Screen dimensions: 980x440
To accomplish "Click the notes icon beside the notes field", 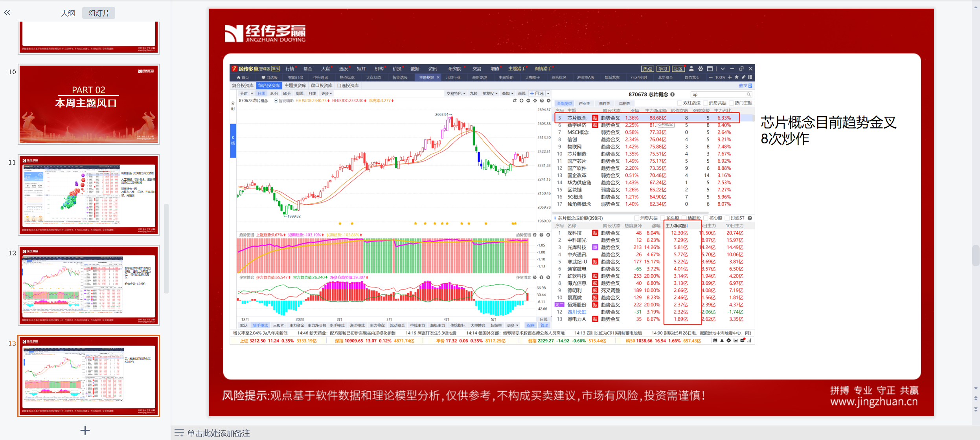I will point(179,433).
